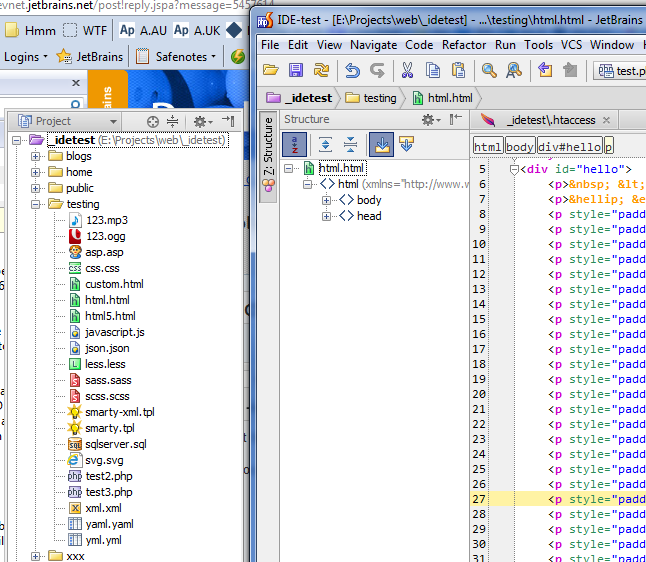Close the .htaccess editor tab
Viewport: 646px width, 562px height.
(x=606, y=120)
